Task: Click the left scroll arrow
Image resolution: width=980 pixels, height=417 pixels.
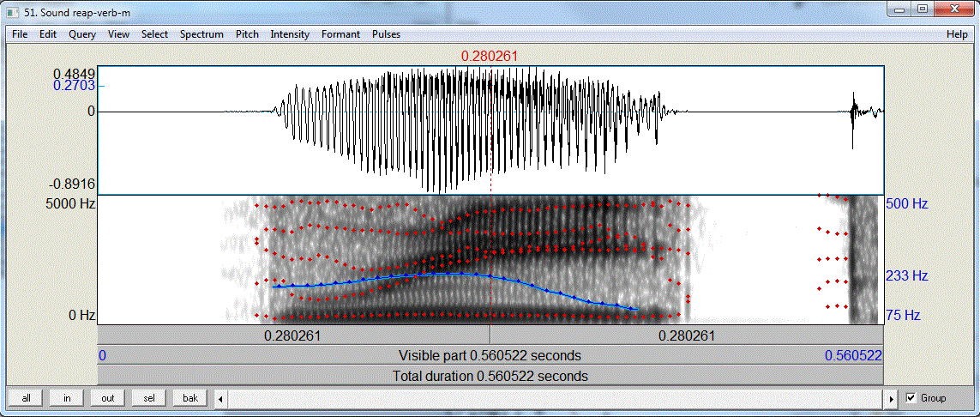Action: (x=221, y=398)
